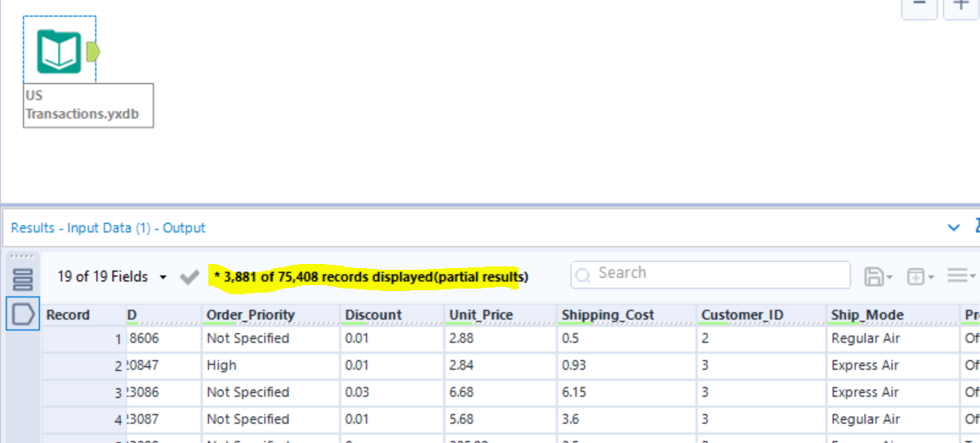Viewport: 980px width, 443px height.
Task: Select record row number 3
Action: click(84, 392)
